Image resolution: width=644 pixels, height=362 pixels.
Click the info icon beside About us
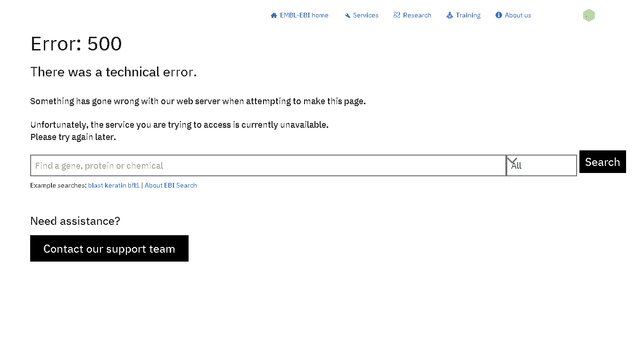499,15
